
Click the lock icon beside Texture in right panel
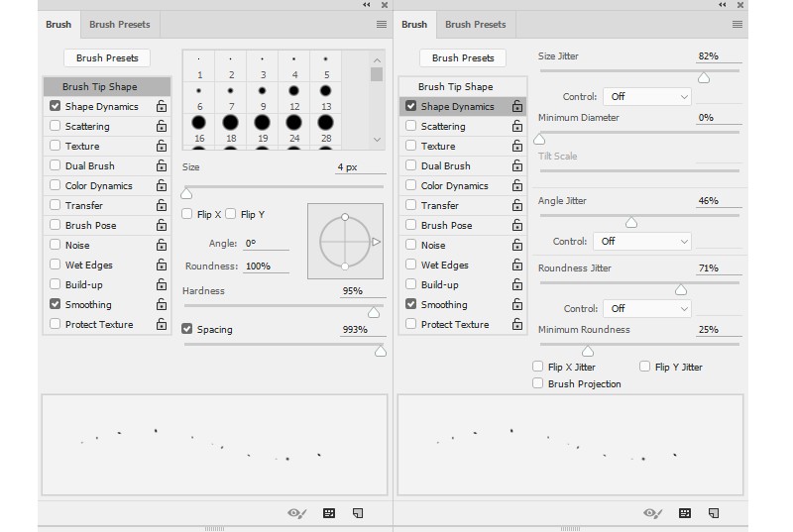click(x=517, y=147)
